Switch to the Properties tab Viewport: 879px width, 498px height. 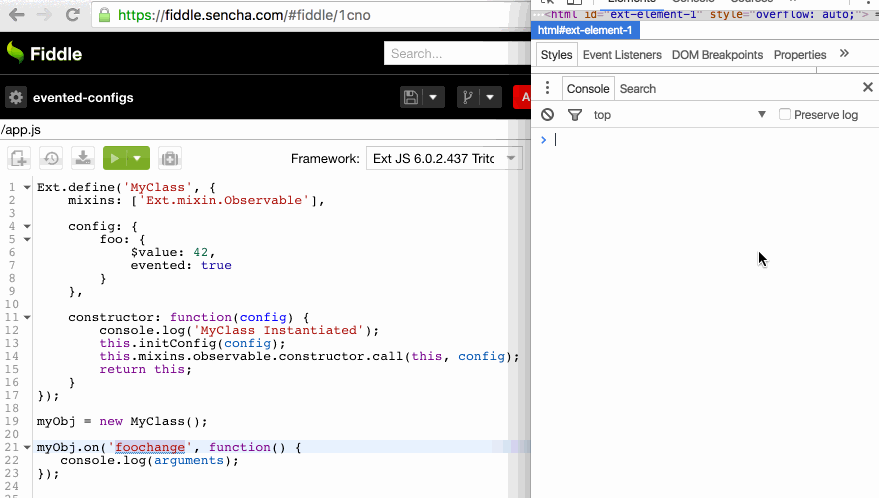tap(800, 55)
